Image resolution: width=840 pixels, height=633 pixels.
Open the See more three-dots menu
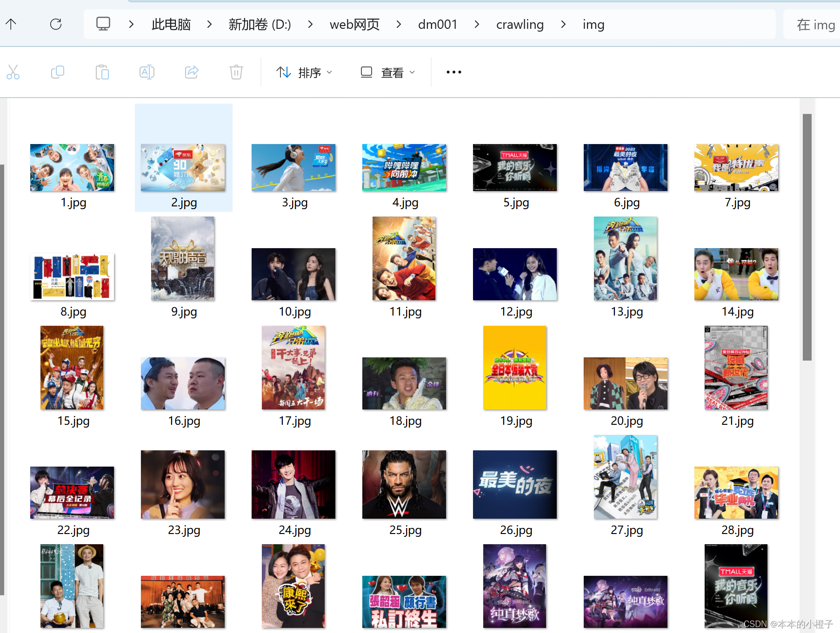click(454, 72)
